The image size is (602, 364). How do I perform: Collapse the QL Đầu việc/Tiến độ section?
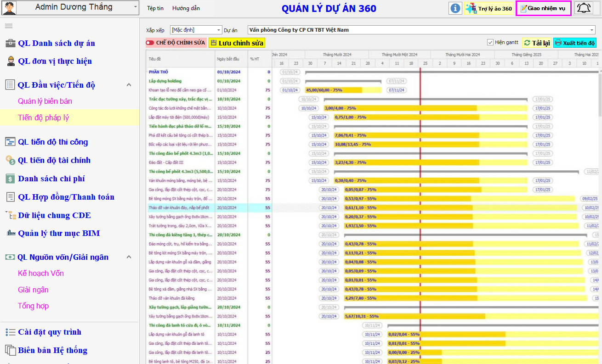pos(129,85)
